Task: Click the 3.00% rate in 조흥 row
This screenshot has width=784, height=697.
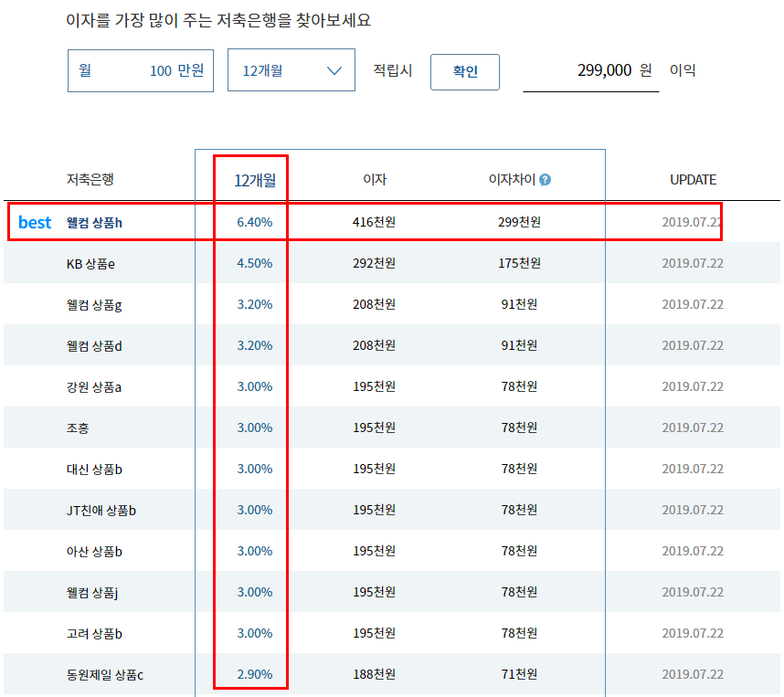Action: point(255,428)
